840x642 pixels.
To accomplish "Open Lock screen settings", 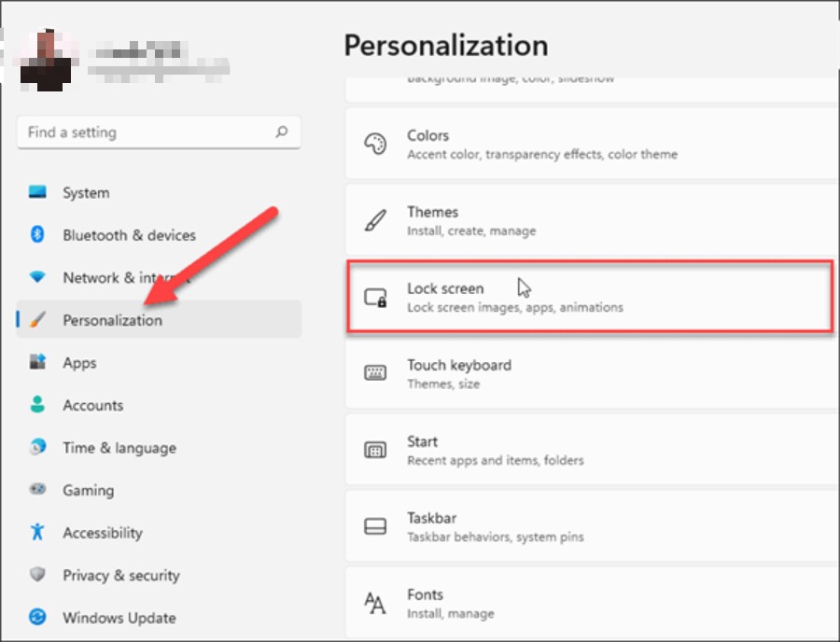I will click(x=588, y=298).
